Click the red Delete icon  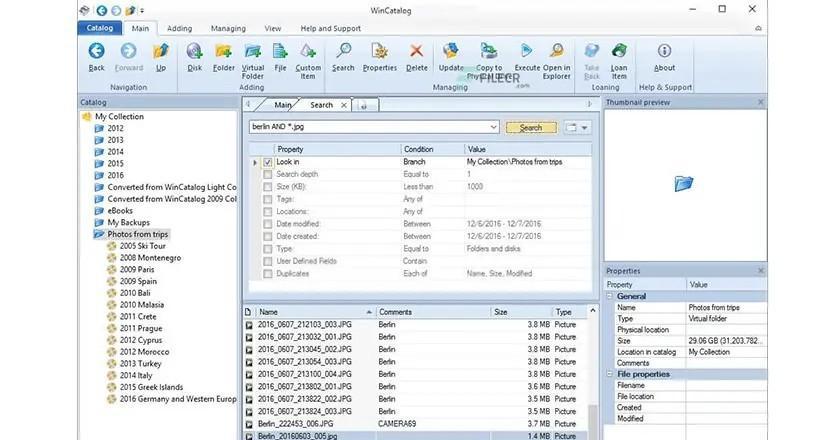click(x=416, y=51)
